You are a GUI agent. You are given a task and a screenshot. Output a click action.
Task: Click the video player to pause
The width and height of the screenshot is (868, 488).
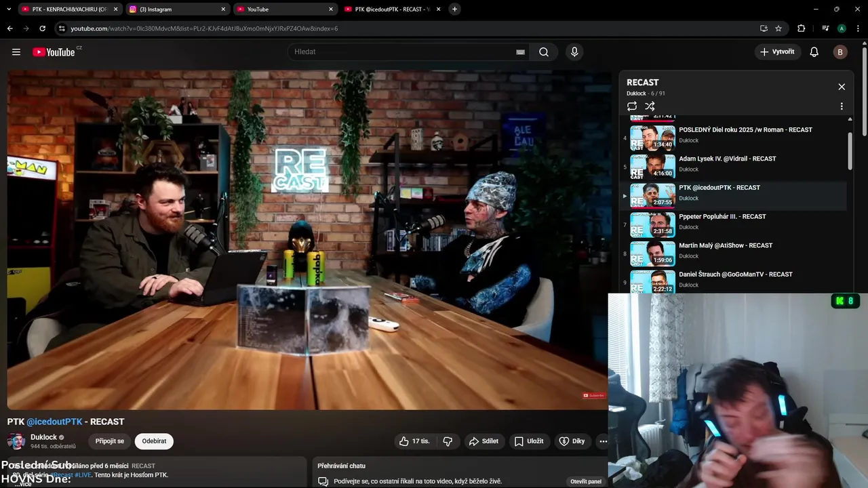click(x=309, y=239)
